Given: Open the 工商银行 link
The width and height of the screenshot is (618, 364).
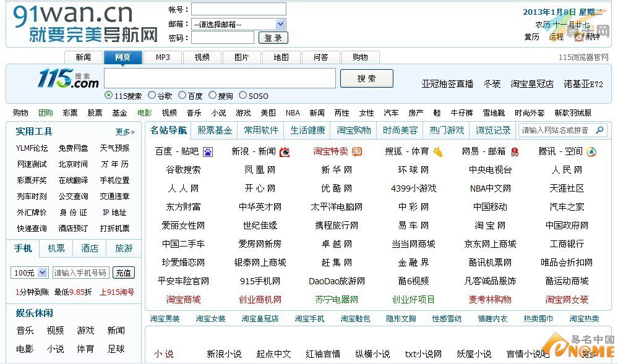Looking at the screenshot, I should [x=567, y=244].
